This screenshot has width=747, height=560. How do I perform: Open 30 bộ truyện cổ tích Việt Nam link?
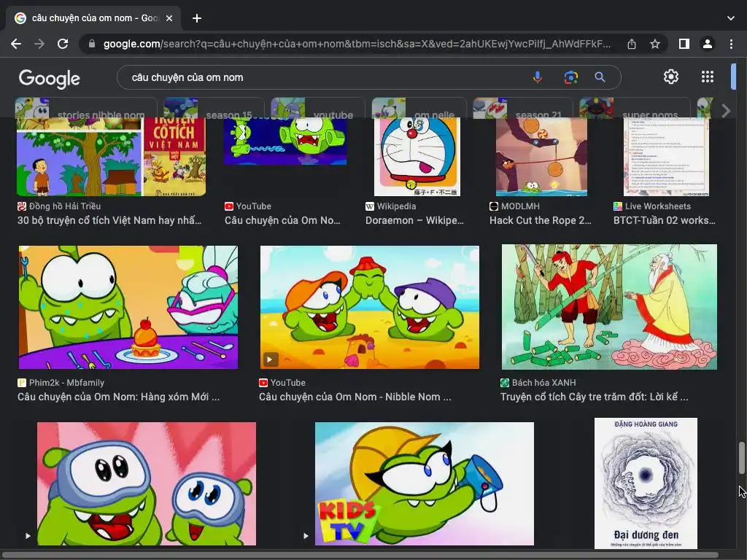coord(109,220)
